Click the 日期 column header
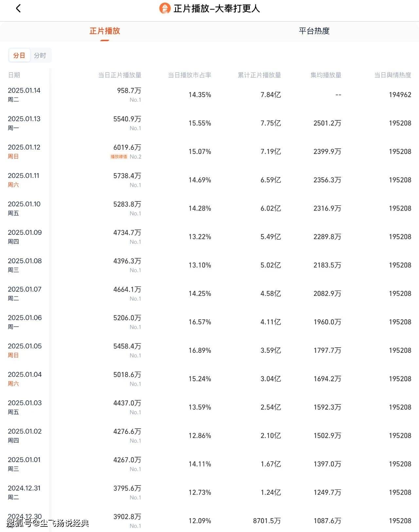This screenshot has height=532, width=419. tap(14, 75)
